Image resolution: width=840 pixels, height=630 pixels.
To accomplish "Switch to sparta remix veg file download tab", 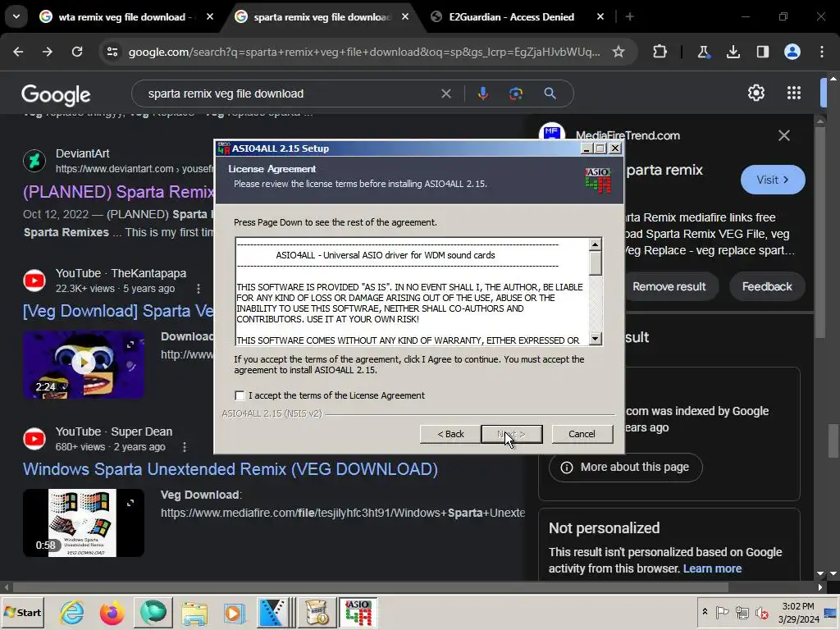I will (322, 17).
